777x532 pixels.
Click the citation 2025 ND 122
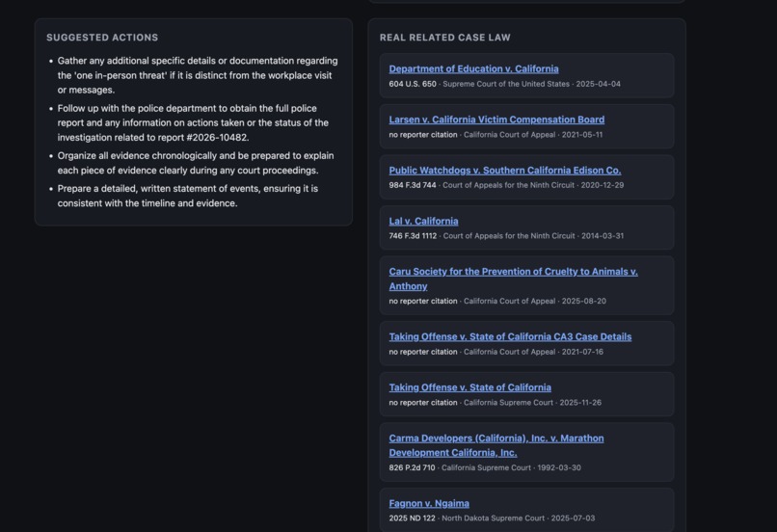click(412, 519)
